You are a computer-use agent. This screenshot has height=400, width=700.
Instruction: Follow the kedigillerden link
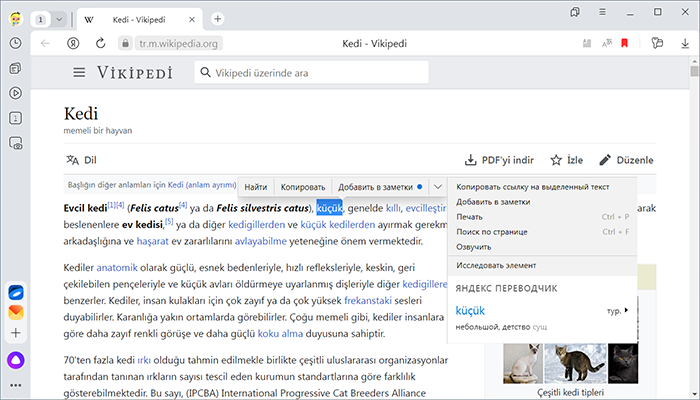pyautogui.click(x=265, y=225)
